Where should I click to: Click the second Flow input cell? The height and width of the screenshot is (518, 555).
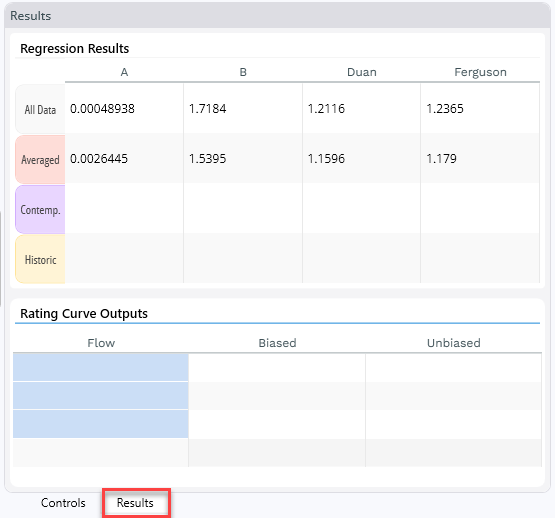(101, 395)
